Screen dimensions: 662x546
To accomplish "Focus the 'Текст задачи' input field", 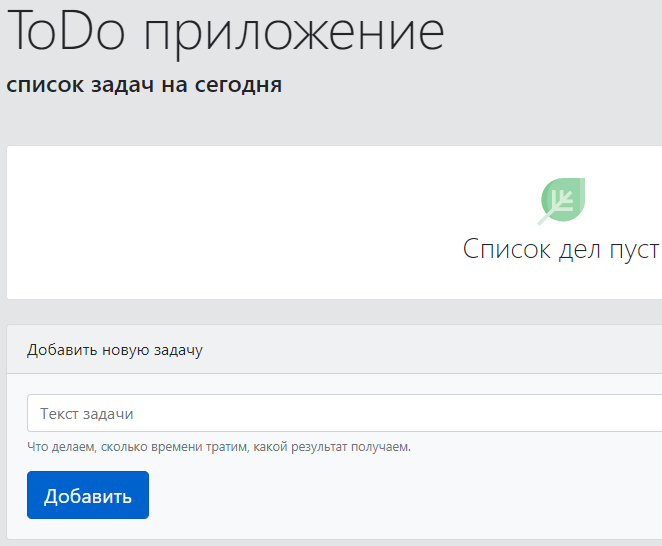I will pos(345,413).
